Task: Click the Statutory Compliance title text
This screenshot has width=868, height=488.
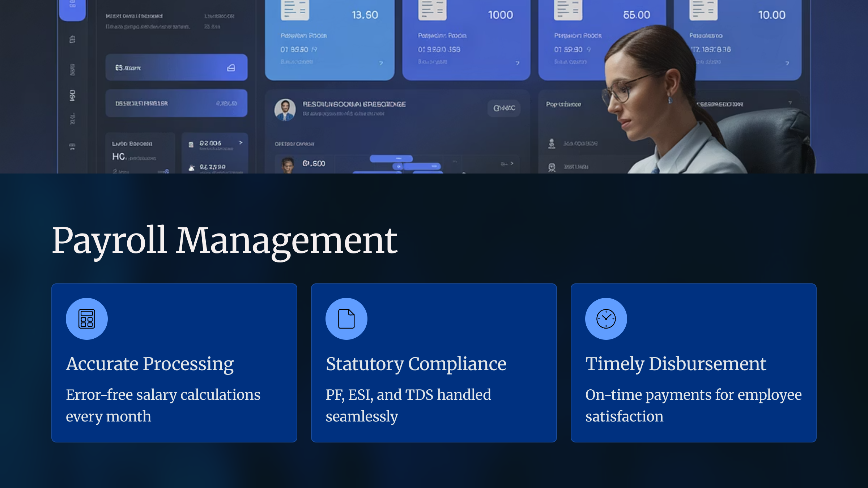Action: [x=416, y=364]
